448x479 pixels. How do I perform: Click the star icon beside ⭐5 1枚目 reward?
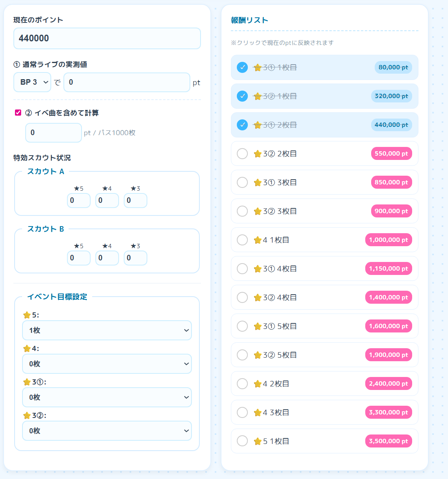tap(258, 441)
